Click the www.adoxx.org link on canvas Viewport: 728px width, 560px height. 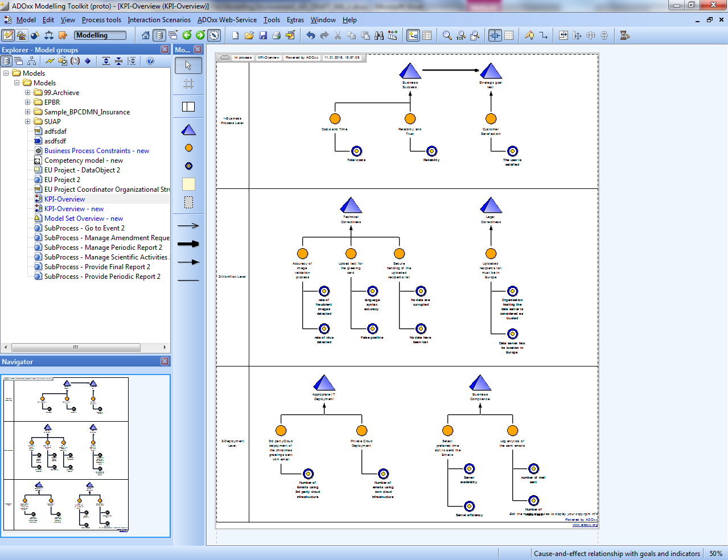[x=585, y=525]
